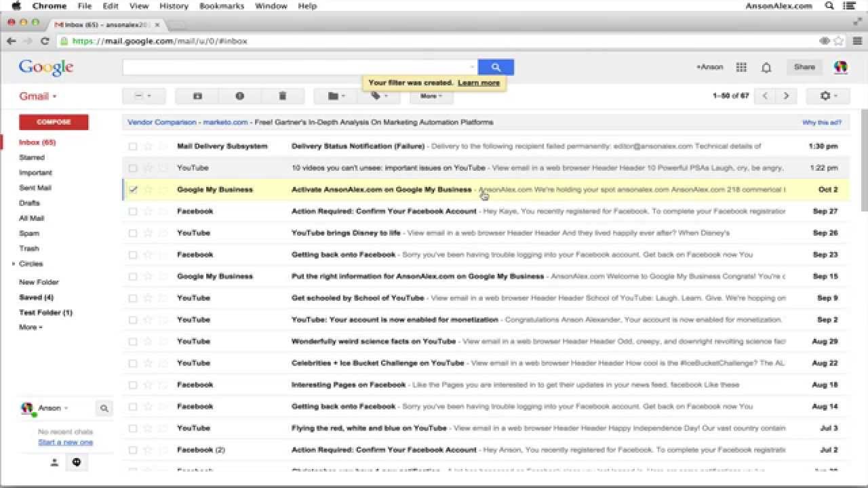Open the notifications bell
The image size is (868, 488).
[766, 67]
